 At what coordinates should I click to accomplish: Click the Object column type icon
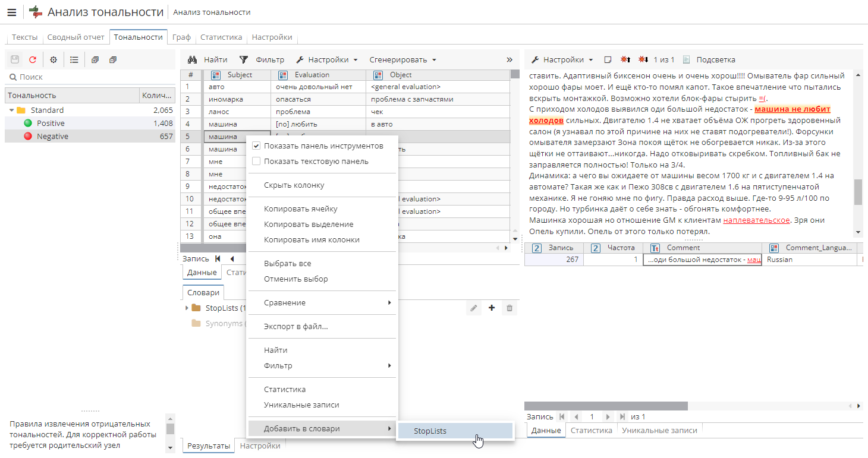(x=379, y=75)
